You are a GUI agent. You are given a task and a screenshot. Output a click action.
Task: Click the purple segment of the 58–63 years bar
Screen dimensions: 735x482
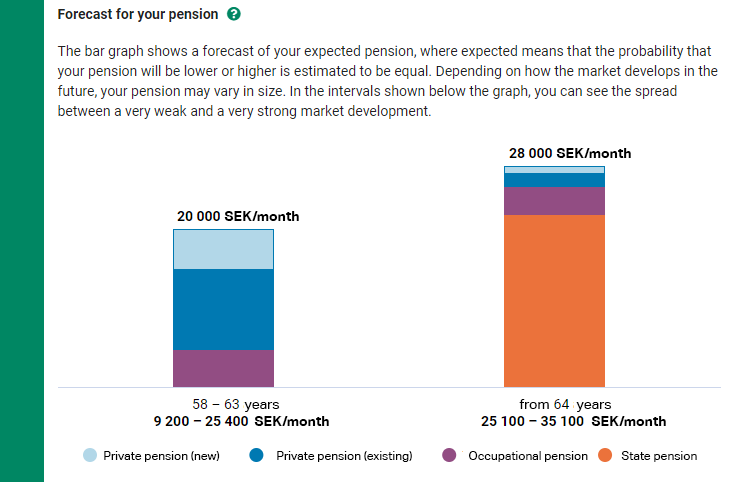pyautogui.click(x=223, y=367)
